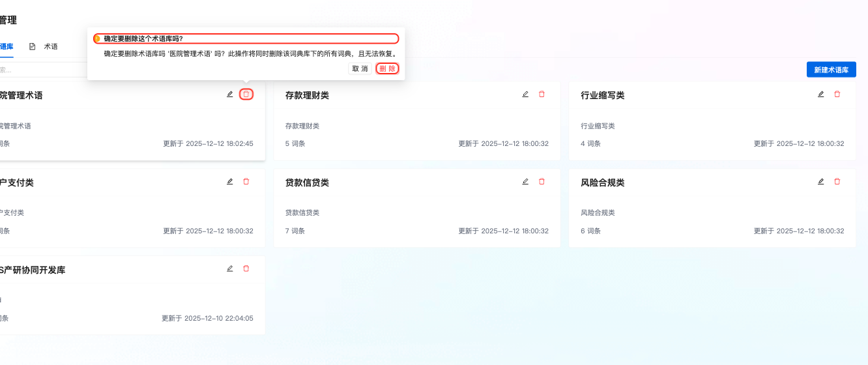Click the trash icon on 行业缩写类 card
868x365 pixels.
[x=837, y=95]
